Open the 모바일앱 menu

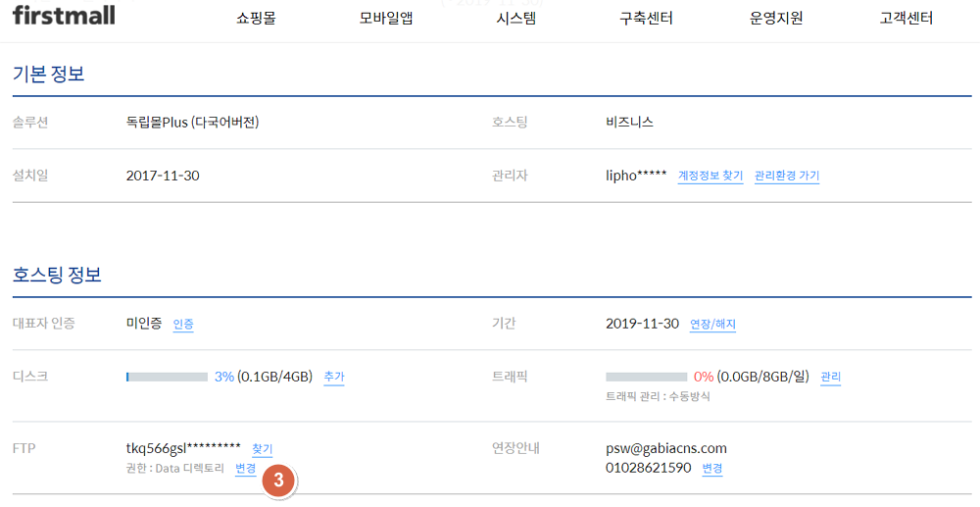pos(386,18)
